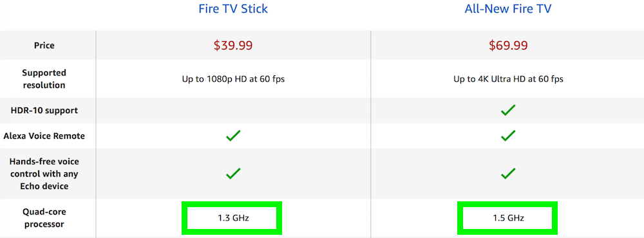Click the Fire TV Stick Alexa Voice Remote checkmark
This screenshot has width=644, height=238.
[x=233, y=136]
